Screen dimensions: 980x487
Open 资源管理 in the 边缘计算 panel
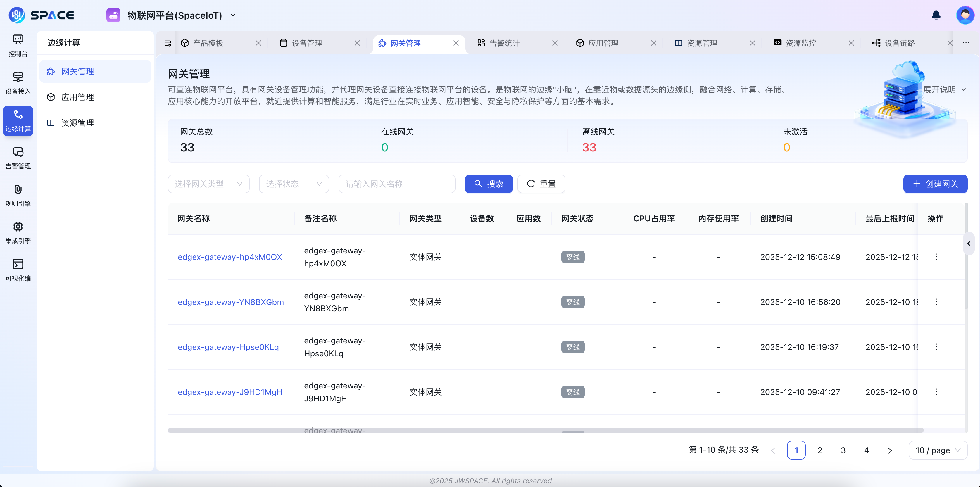(x=77, y=122)
